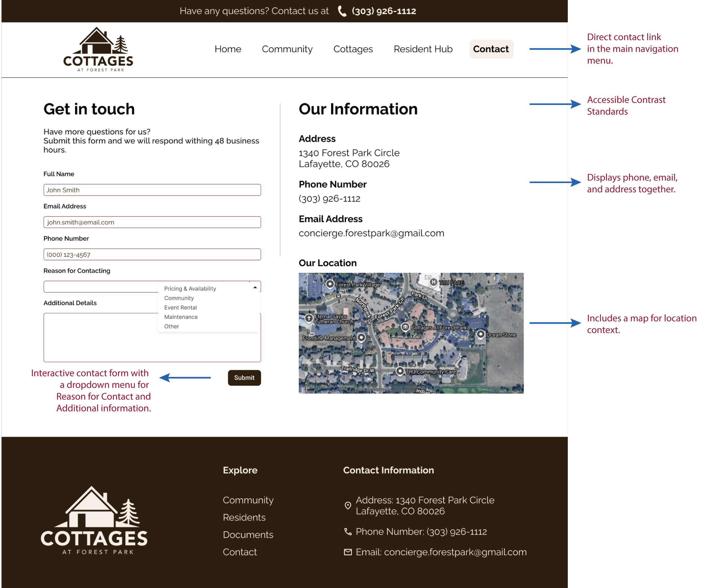Choose Community in the reason dropdown list

179,298
